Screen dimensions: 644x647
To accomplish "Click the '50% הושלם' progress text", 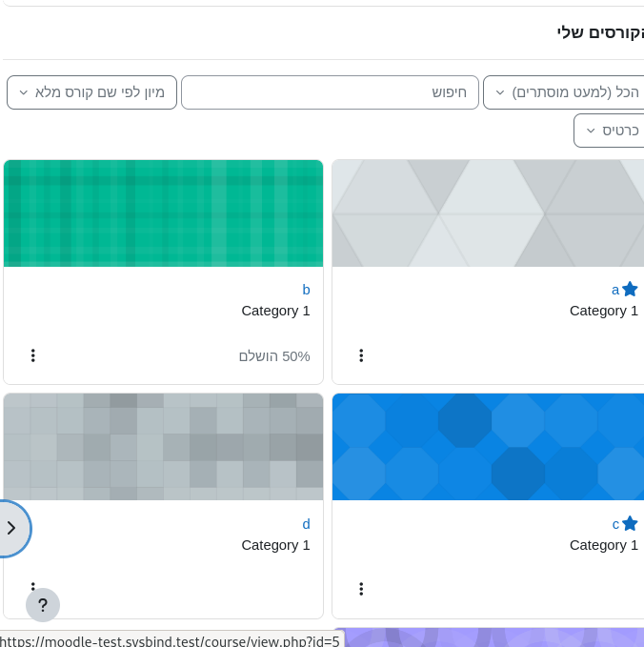I will [x=274, y=356].
